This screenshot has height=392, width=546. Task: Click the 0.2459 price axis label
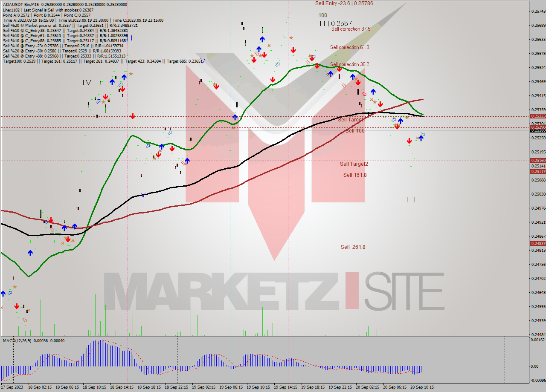pos(539,306)
